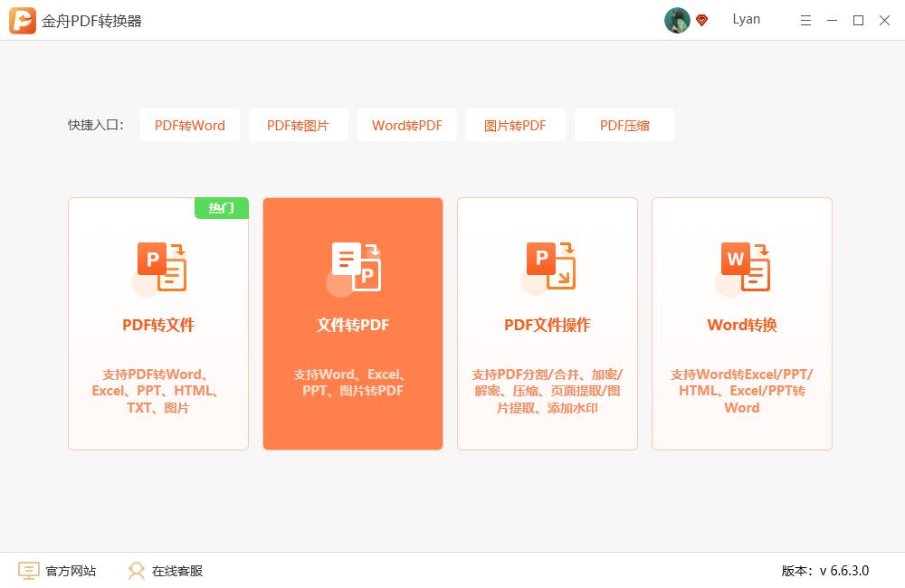
Task: Click the 金舟PDF转换器 app logo icon
Action: tap(18, 19)
